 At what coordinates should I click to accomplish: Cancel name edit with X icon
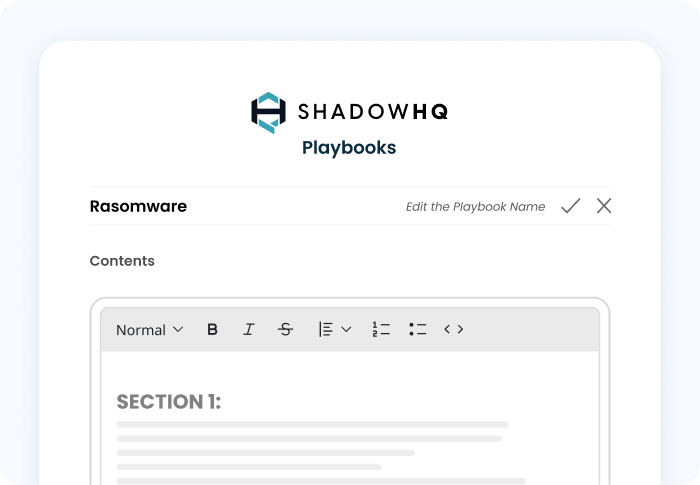(604, 206)
